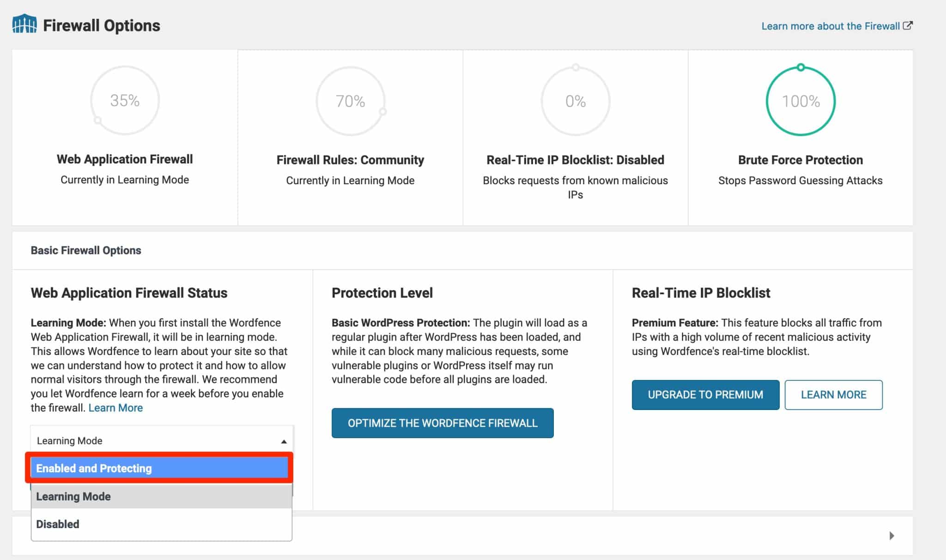Click the Web Application Firewall Status heading
This screenshot has height=560, width=946.
(129, 293)
